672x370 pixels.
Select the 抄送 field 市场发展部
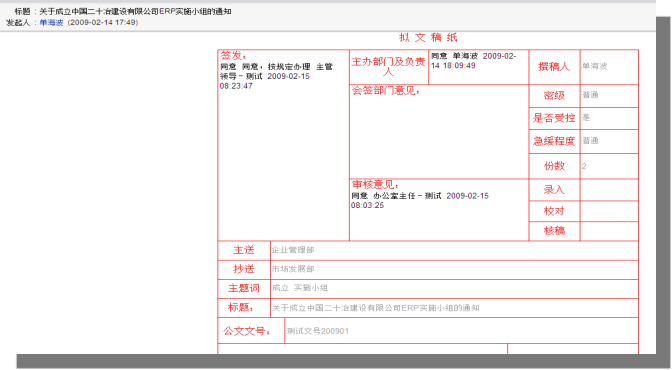454,270
